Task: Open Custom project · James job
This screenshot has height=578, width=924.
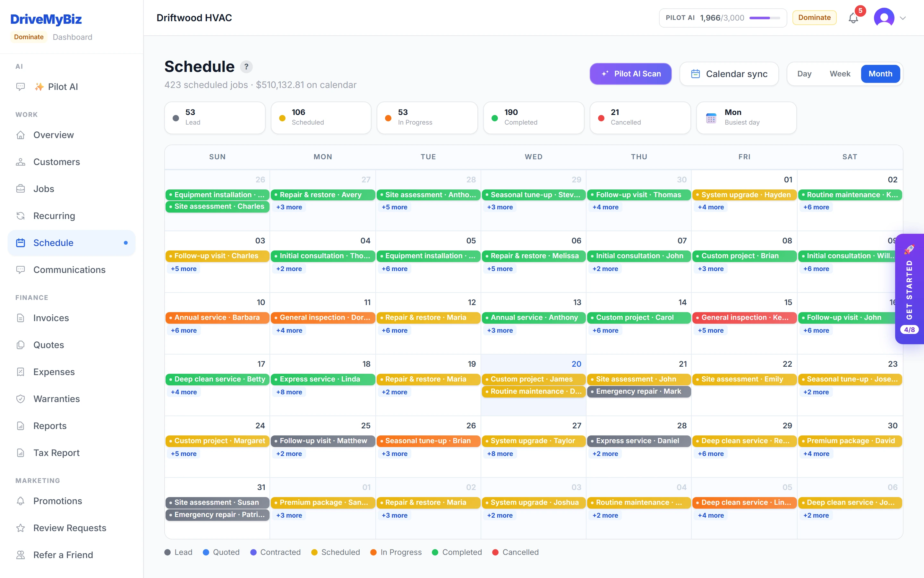Action: [x=534, y=379]
